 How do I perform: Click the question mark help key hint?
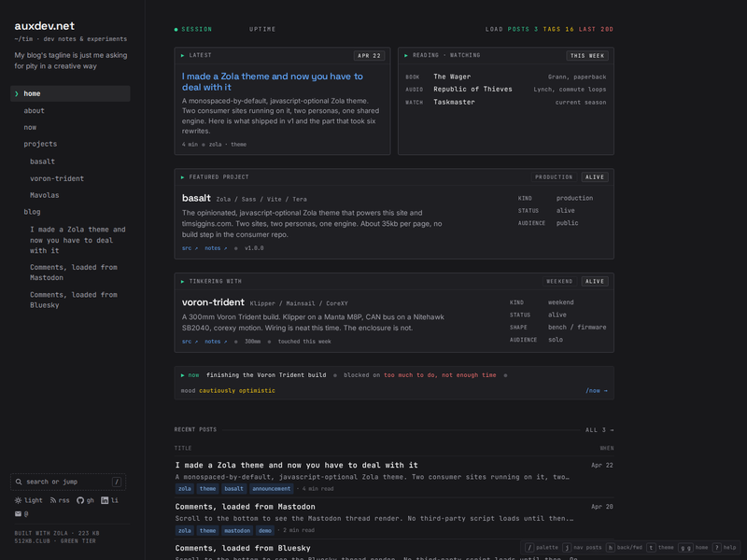(716, 548)
